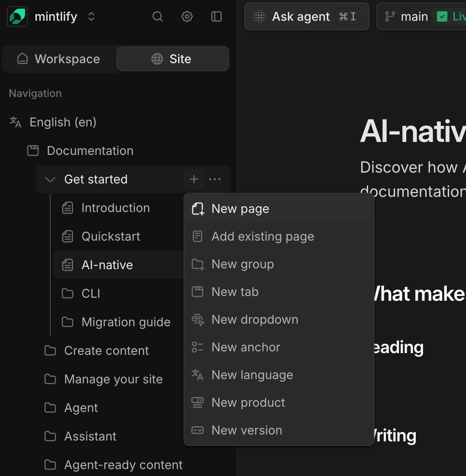Click the Documentation tab icon
This screenshot has height=476, width=466.
33,151
